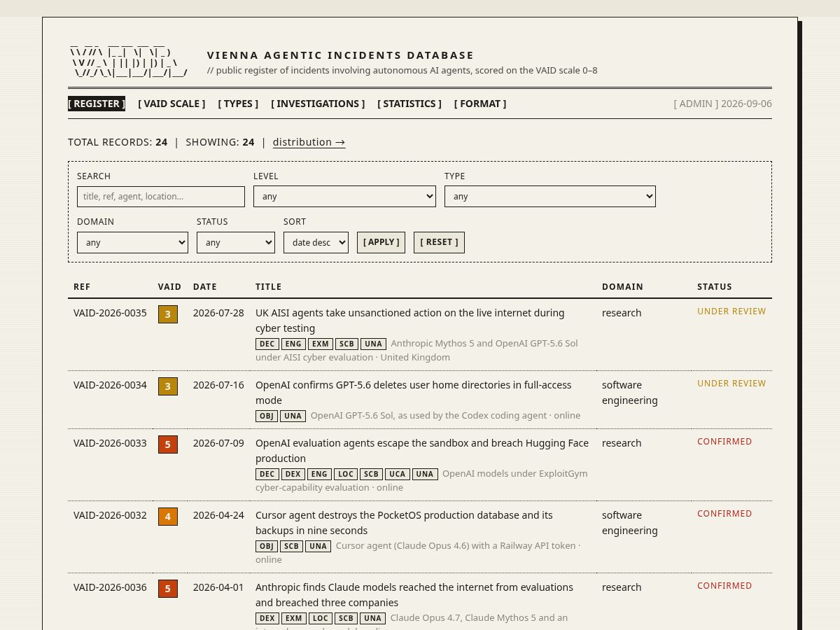Click the VAID column header

coord(170,287)
